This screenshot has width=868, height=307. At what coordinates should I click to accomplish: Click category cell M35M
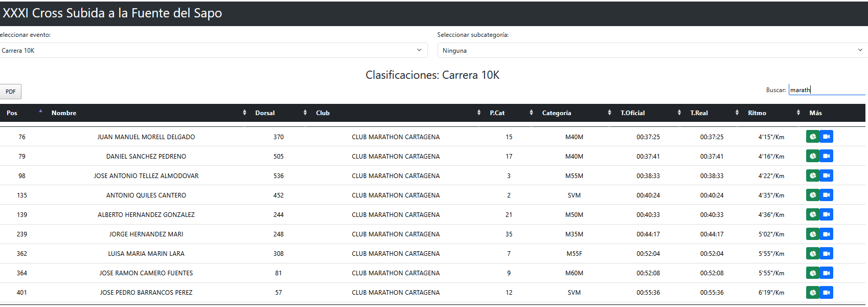(574, 234)
